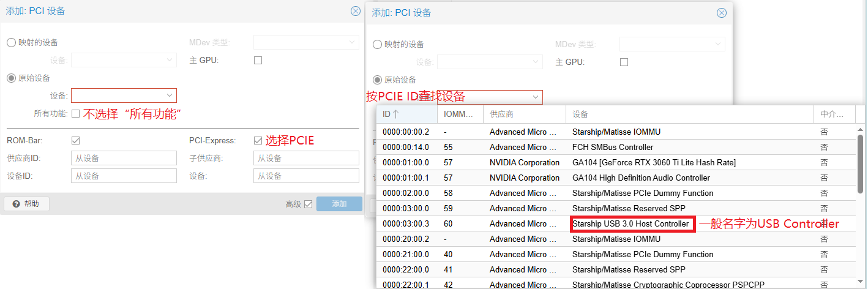Select device row 0000:00:00.2

point(616,132)
